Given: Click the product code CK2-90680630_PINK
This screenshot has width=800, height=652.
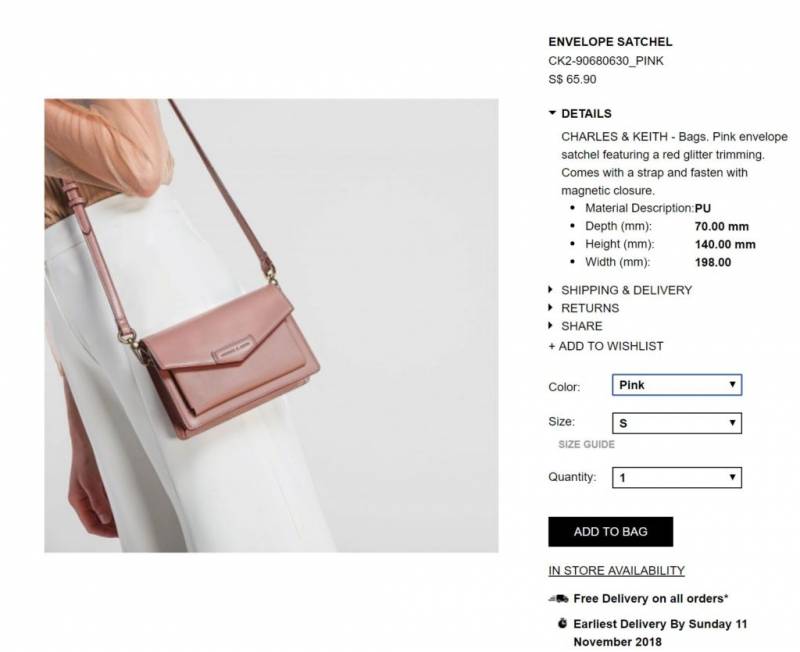Looking at the screenshot, I should (x=606, y=61).
